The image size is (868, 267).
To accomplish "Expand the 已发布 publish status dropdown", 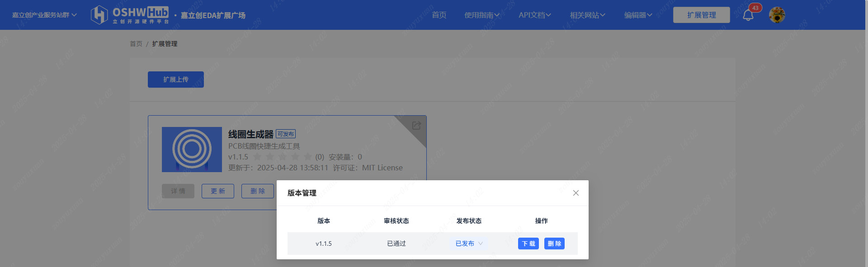I will click(x=469, y=244).
